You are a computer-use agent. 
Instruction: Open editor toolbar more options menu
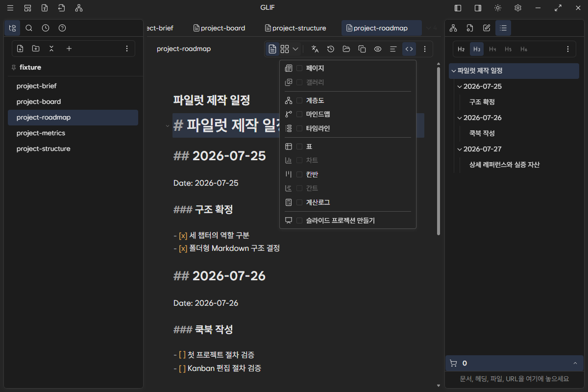point(425,49)
